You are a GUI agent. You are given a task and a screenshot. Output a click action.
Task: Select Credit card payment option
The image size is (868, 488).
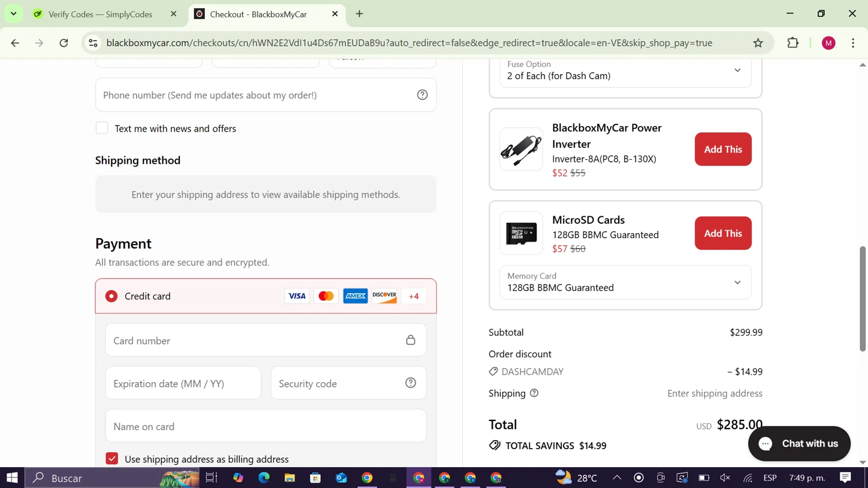112,296
